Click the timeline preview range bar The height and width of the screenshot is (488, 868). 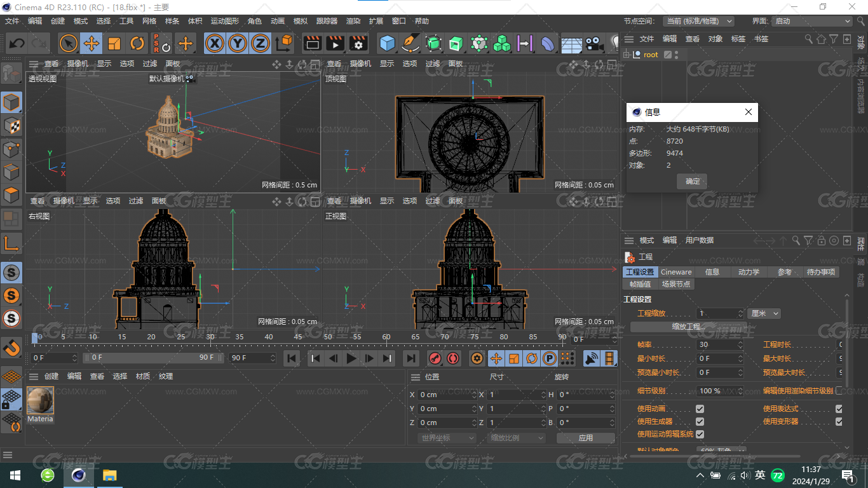click(x=153, y=358)
